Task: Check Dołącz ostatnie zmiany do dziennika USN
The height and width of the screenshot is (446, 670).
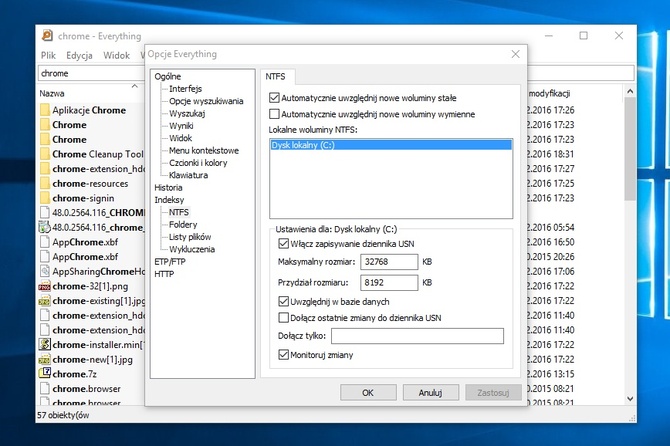Action: [283, 317]
